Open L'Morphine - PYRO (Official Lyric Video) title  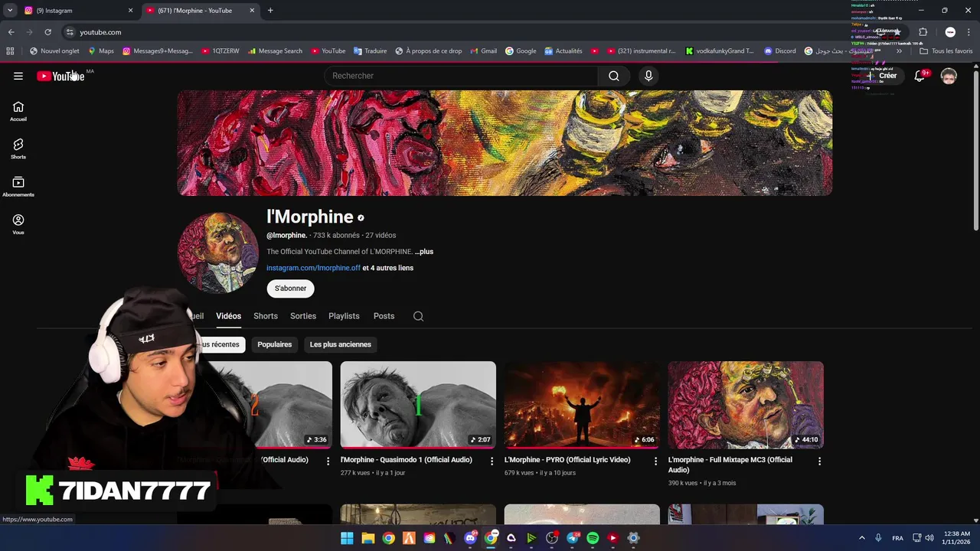click(x=567, y=460)
